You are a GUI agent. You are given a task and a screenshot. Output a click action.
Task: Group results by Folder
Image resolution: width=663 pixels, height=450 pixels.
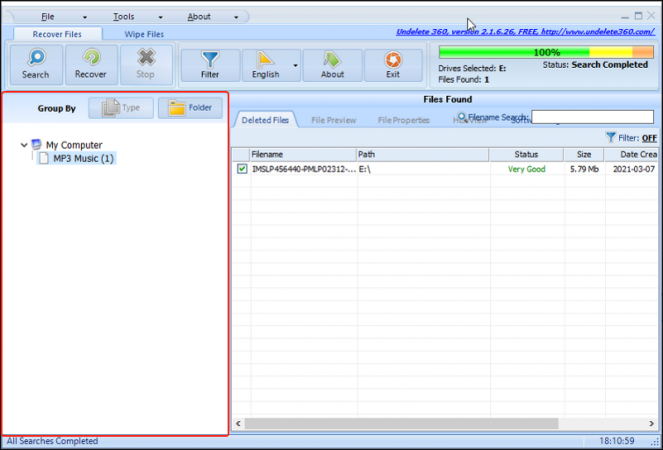(x=190, y=108)
